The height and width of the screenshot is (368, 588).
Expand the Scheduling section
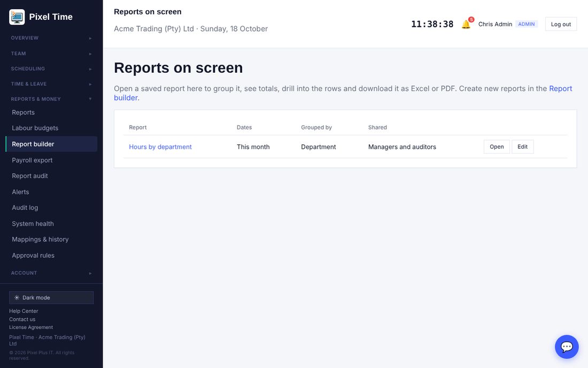click(51, 68)
